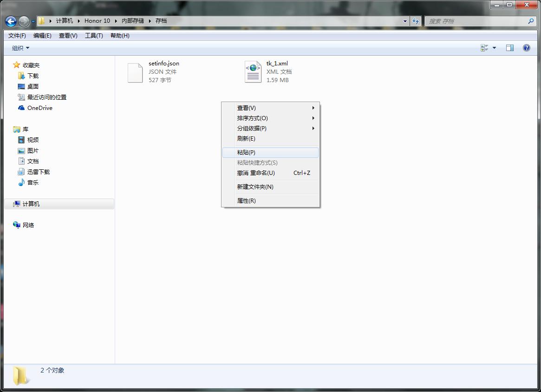Click the tk_1.xml file icon

[x=253, y=72]
